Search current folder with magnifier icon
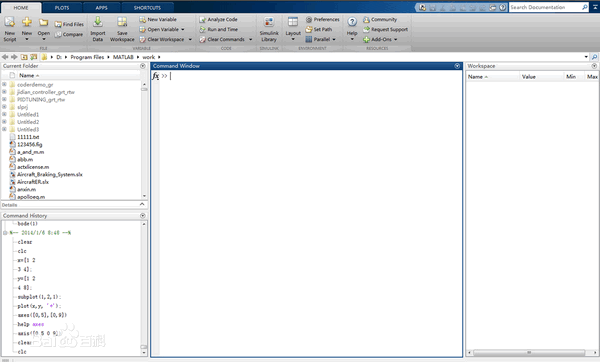 (595, 57)
